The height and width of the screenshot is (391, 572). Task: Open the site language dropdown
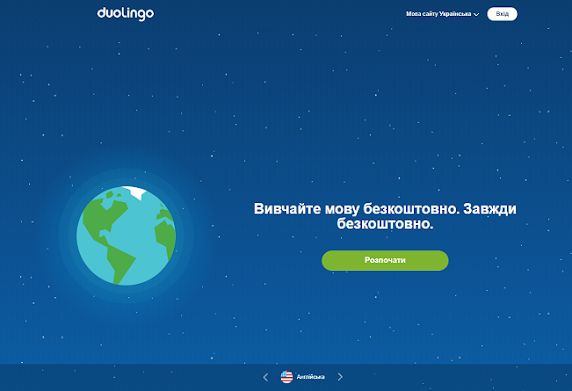tap(442, 14)
